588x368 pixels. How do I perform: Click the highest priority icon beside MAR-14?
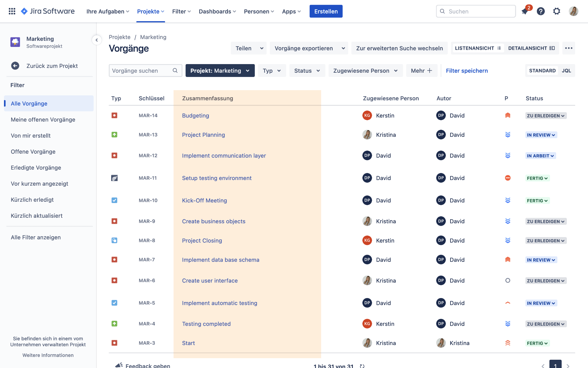[x=508, y=115]
